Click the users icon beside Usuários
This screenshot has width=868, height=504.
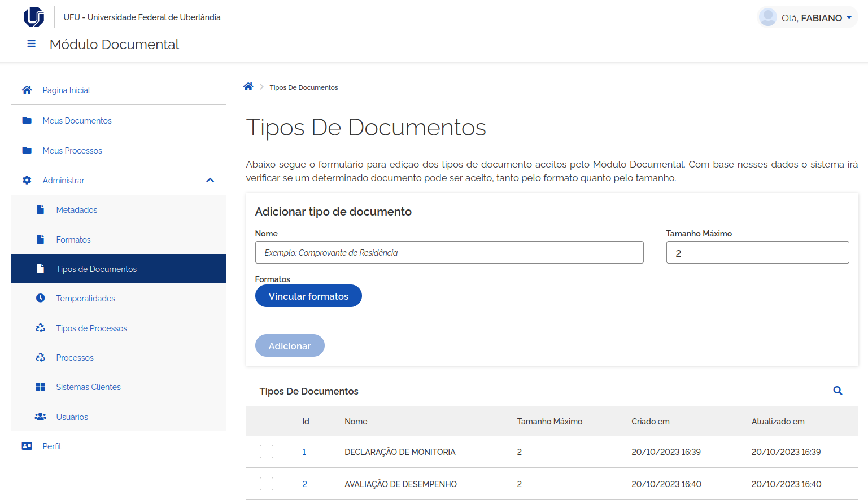click(x=40, y=417)
